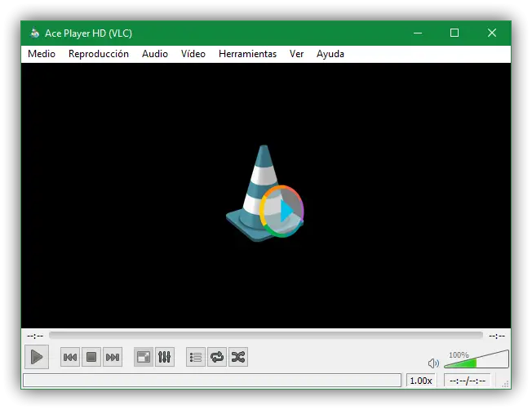Open the Ver menu
The width and height of the screenshot is (532, 410).
click(296, 54)
